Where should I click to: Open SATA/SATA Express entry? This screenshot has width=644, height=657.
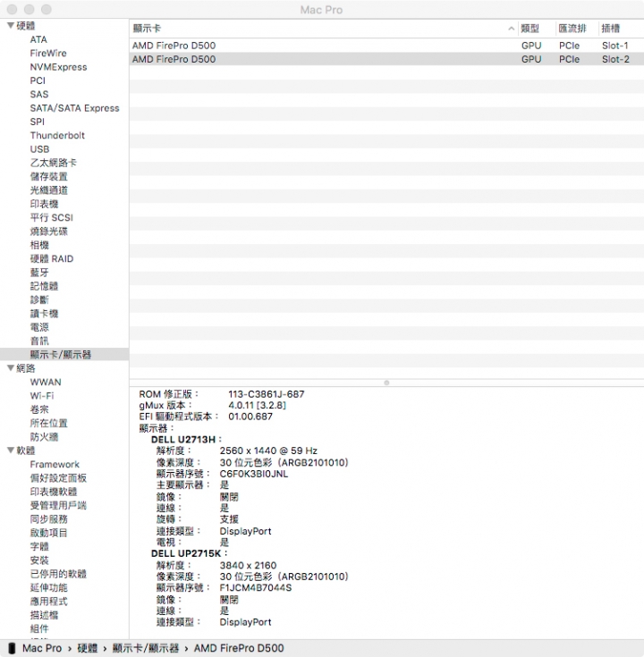pos(74,108)
